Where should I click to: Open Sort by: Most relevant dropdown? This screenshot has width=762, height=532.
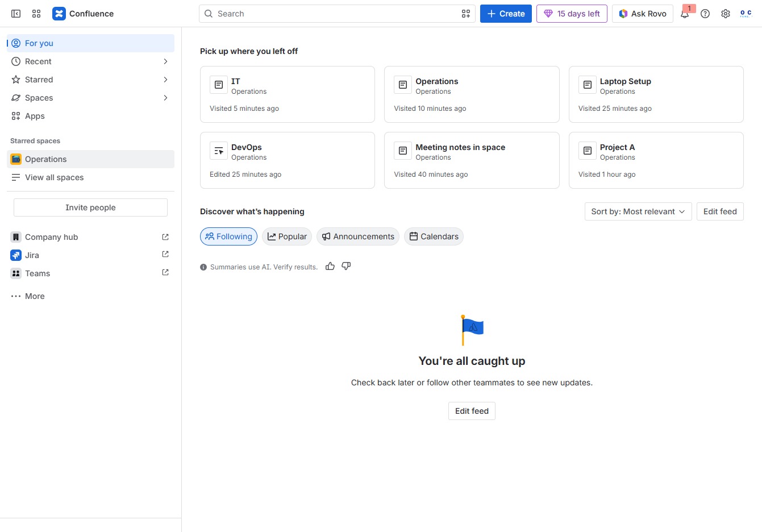(638, 211)
